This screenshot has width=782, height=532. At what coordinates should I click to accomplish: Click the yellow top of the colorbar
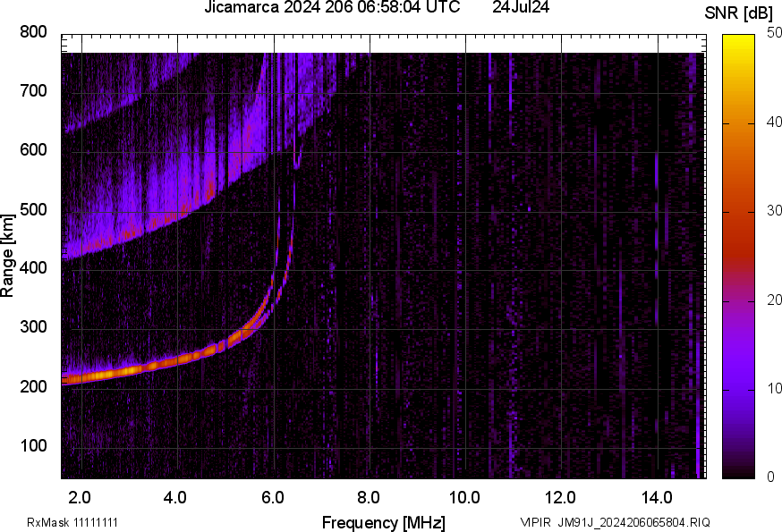tap(739, 38)
